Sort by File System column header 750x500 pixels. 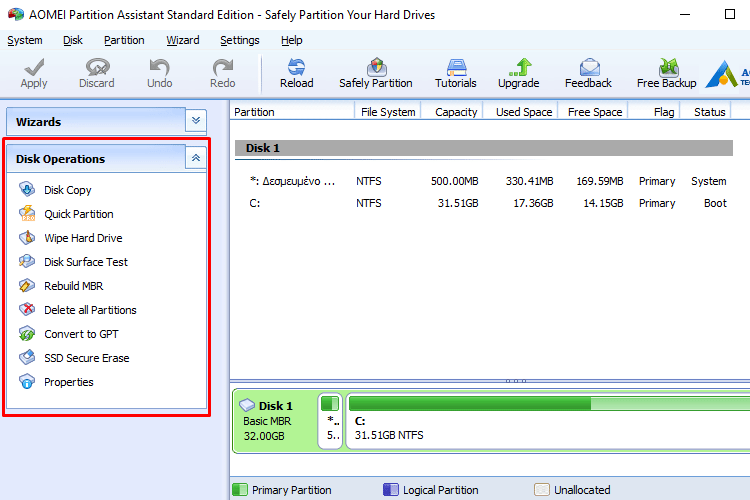(388, 111)
